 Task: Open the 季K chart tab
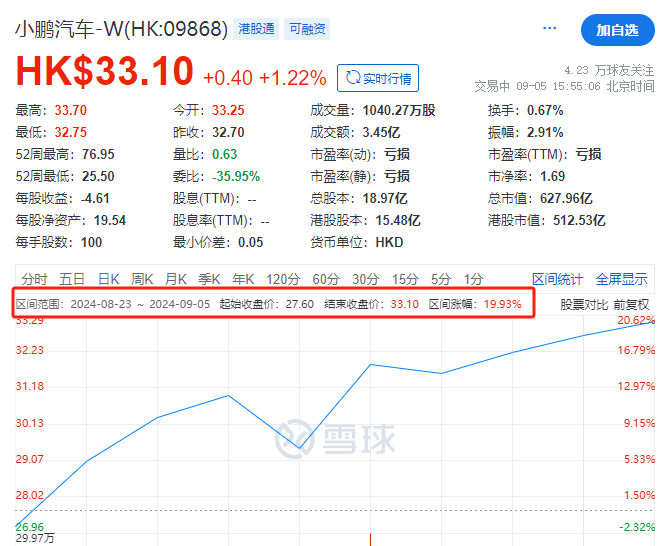209,279
